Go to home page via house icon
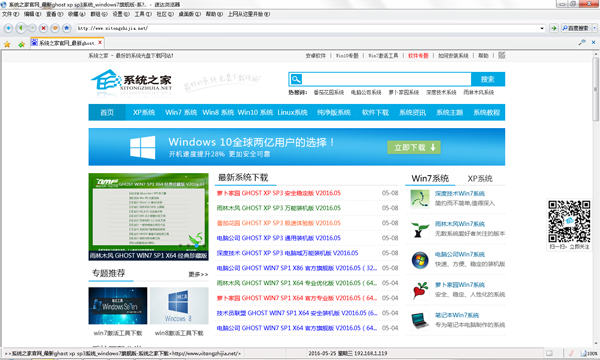The image size is (600, 360). (67, 28)
